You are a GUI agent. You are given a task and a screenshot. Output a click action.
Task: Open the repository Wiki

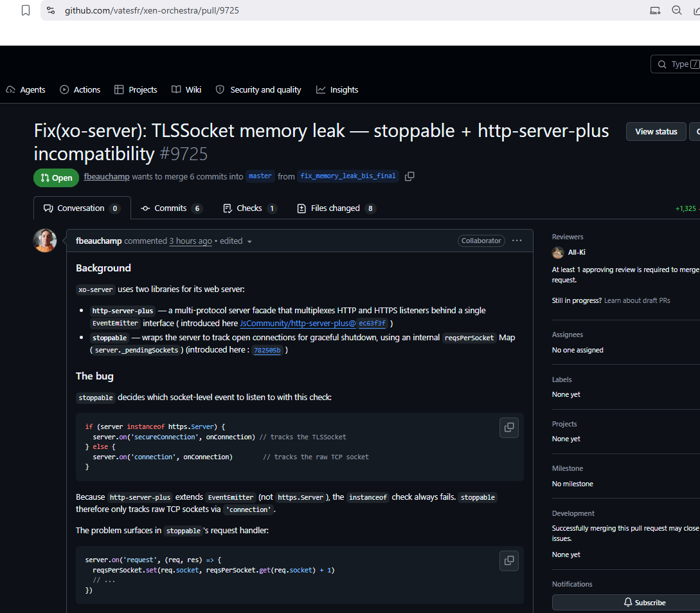(x=186, y=89)
